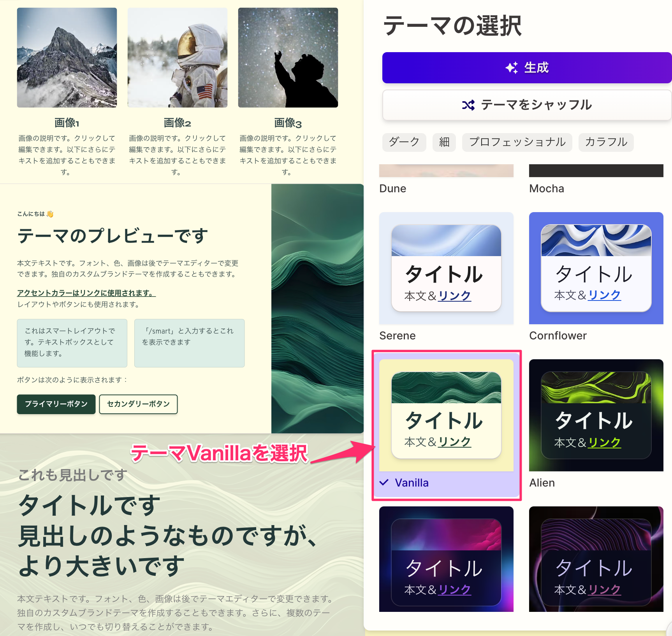Choose the Serene theme card
The height and width of the screenshot is (636, 672).
446,268
